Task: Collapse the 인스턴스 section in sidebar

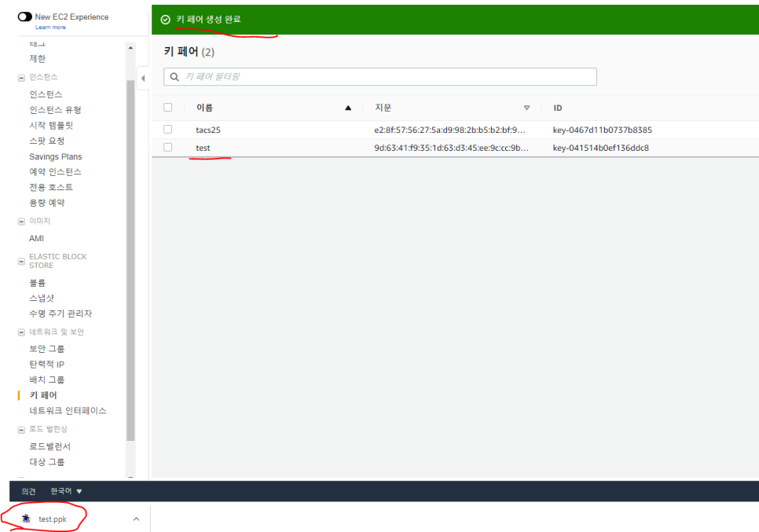Action: [x=21, y=78]
